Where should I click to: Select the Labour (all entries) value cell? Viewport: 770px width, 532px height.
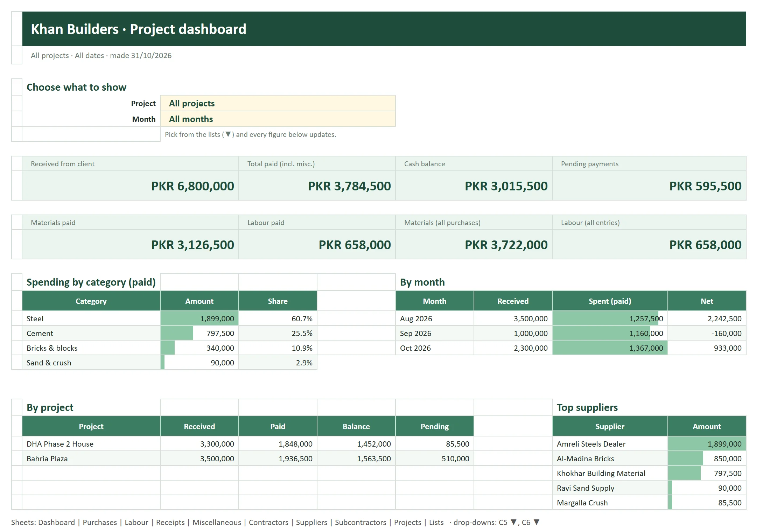[x=649, y=245]
